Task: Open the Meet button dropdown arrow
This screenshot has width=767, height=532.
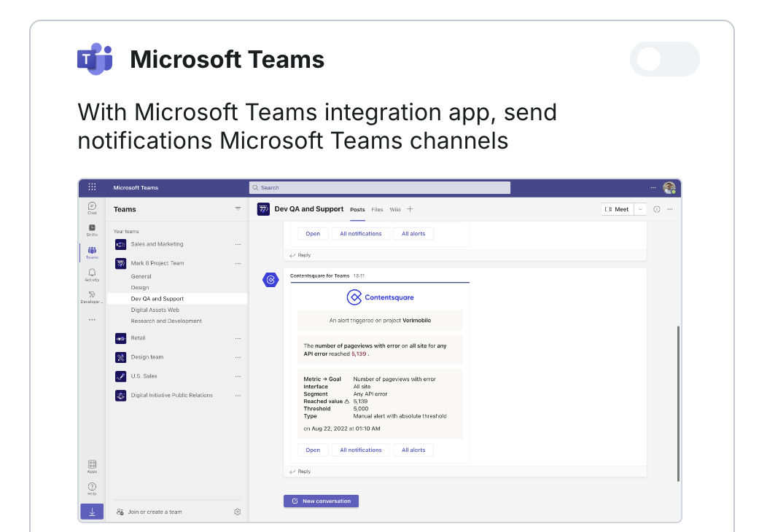Action: 640,209
